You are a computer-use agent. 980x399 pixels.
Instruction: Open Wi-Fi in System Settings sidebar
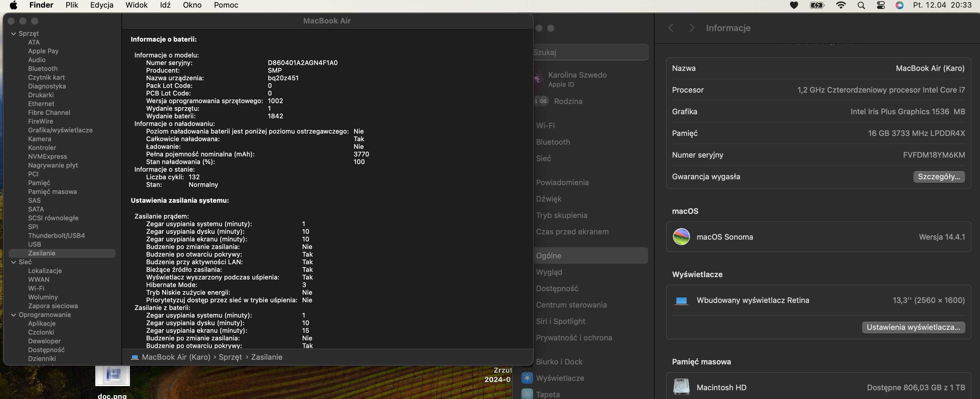545,125
